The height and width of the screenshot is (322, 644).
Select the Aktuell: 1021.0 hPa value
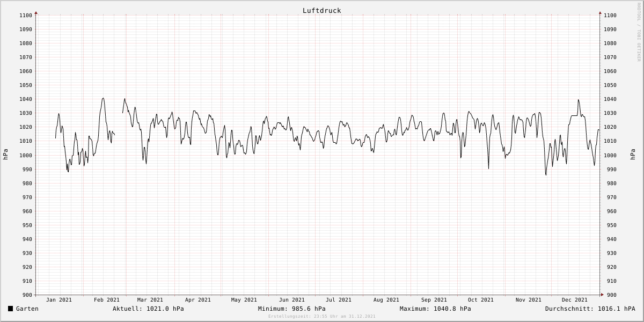148,309
